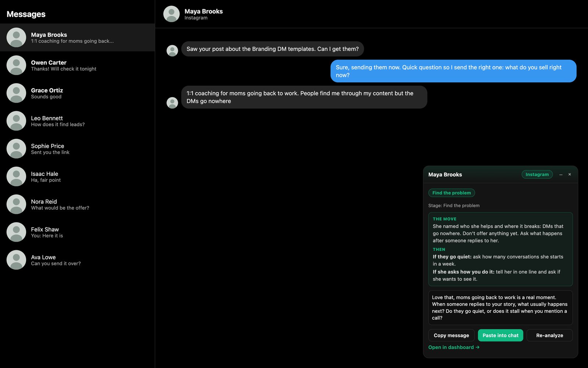Open Nora Reid conversation
The width and height of the screenshot is (588, 368).
[x=77, y=204]
